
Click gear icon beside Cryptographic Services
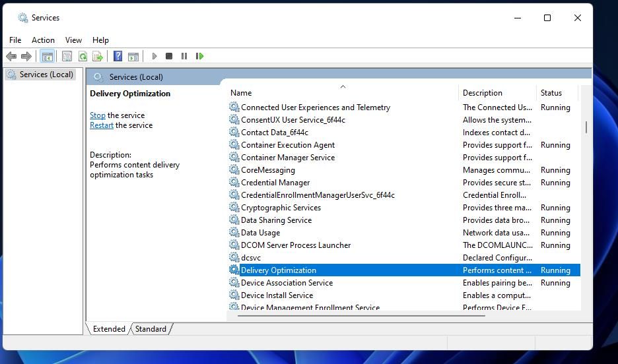[234, 207]
